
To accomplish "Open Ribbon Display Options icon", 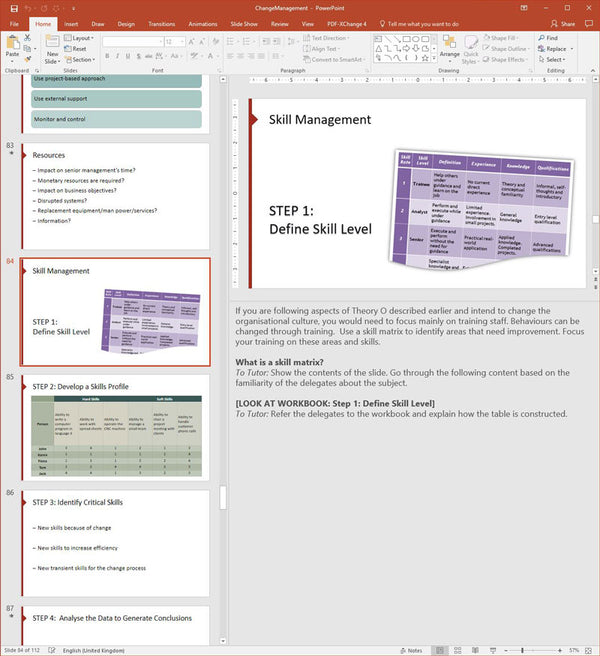I will click(x=524, y=8).
